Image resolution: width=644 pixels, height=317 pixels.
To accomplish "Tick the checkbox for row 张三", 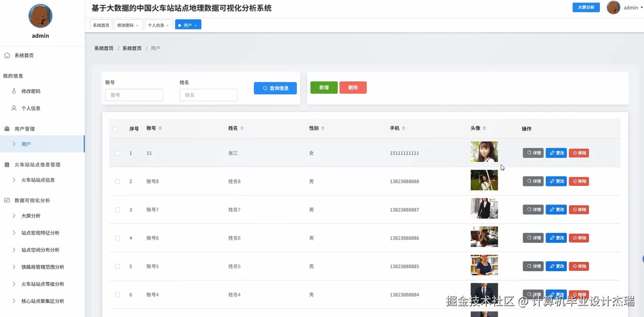I will [117, 153].
